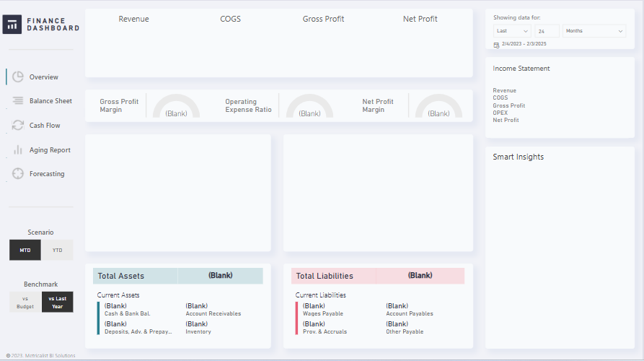The width and height of the screenshot is (644, 361).
Task: Select the vs Last Year benchmark
Action: (58, 302)
